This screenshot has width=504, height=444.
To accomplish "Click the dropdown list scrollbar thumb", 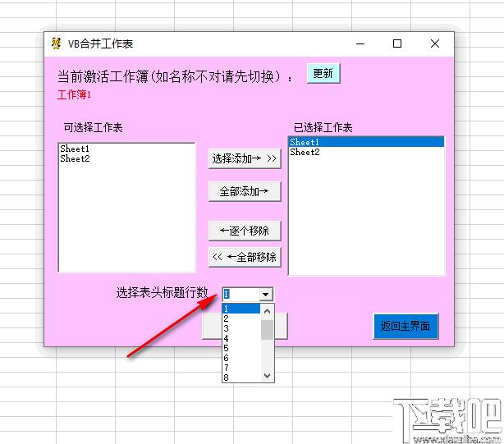I will point(267,330).
